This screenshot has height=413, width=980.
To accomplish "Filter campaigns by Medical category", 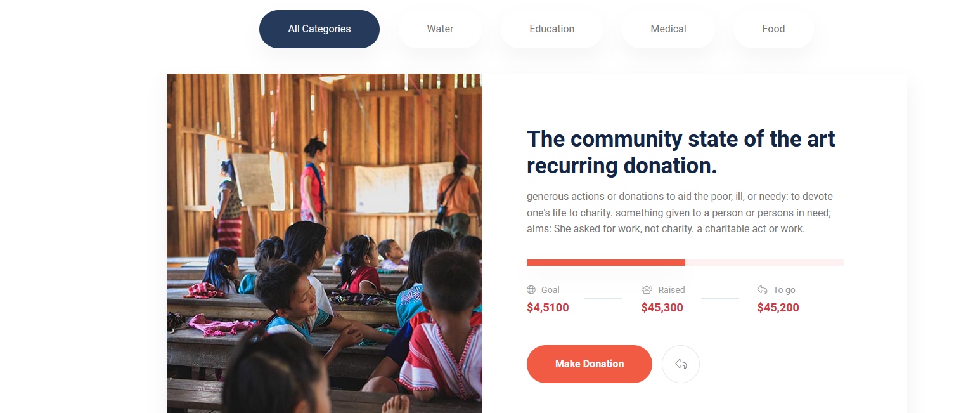I will [x=668, y=29].
